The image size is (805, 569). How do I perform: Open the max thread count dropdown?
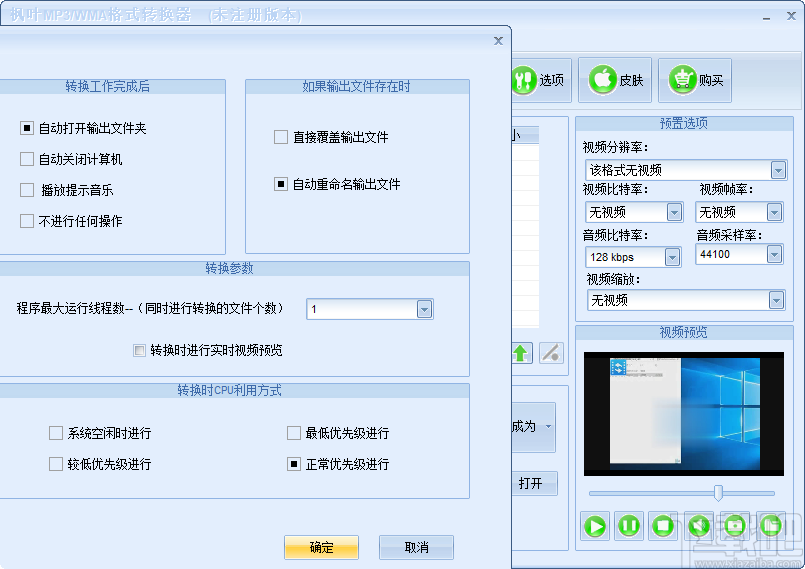424,309
